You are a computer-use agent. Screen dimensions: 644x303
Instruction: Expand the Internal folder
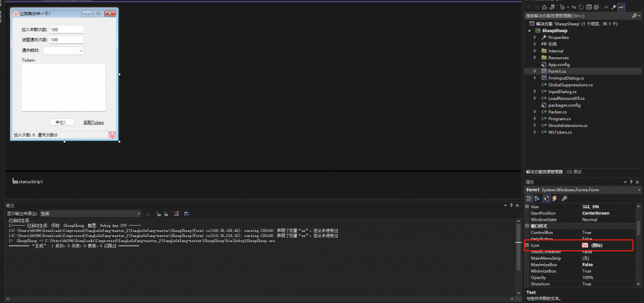pyautogui.click(x=535, y=51)
